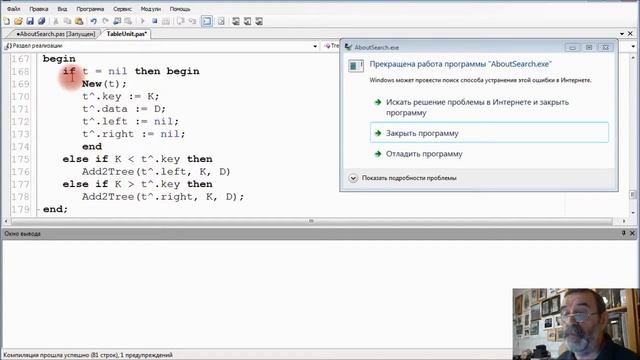640x360 pixels.
Task: Click line number 170 in gutter
Action: click(x=20, y=96)
